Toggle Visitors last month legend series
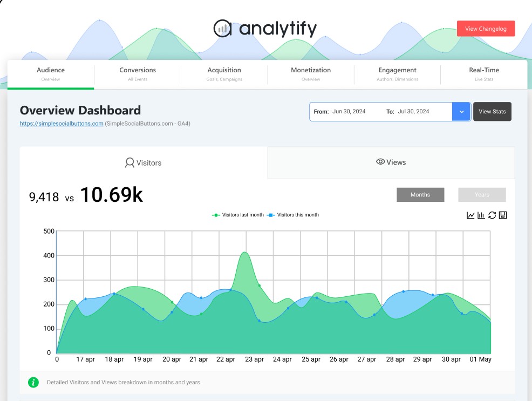This screenshot has width=532, height=401. [x=238, y=215]
